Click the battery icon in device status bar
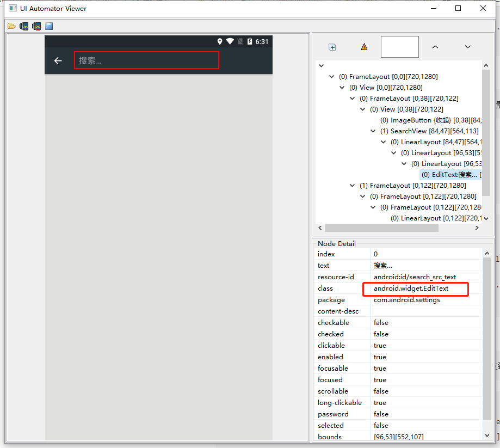Screen dimensions: 500x448 pos(250,41)
